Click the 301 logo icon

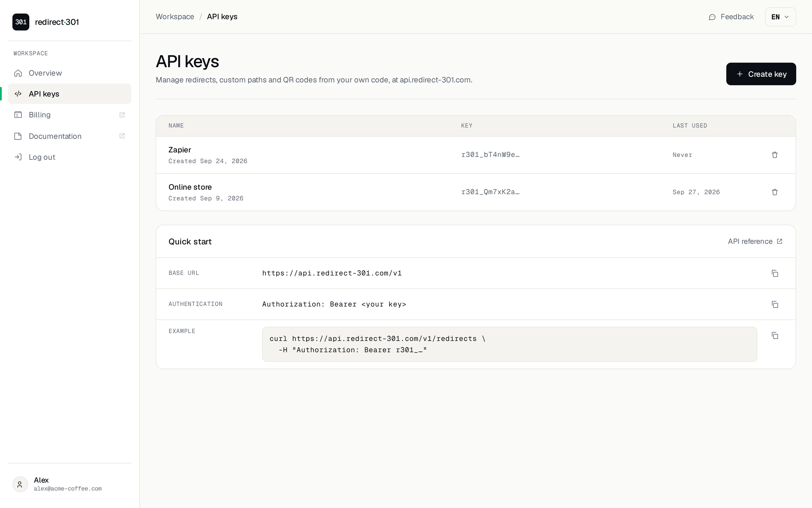pos(21,22)
